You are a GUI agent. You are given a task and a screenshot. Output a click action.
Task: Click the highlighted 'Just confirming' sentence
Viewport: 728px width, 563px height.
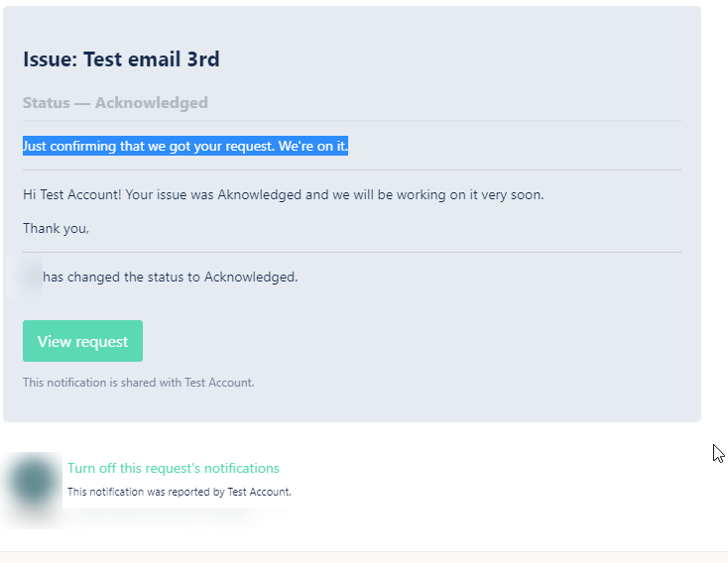tap(185, 146)
